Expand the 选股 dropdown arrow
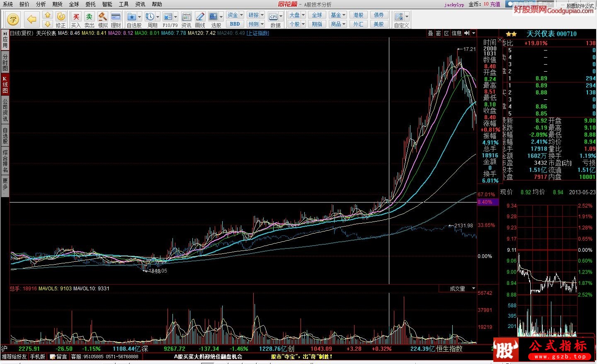This screenshot has height=364, width=597. click(x=221, y=17)
